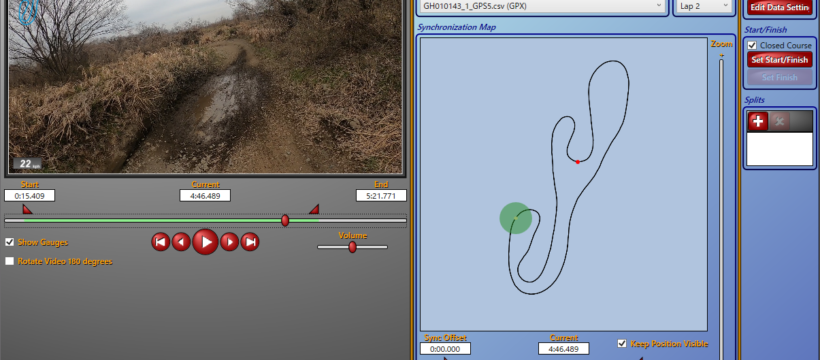Screen dimensions: 820x360
Task: Open the GH010143_1_GPS5.csv data file dropdown
Action: point(542,6)
